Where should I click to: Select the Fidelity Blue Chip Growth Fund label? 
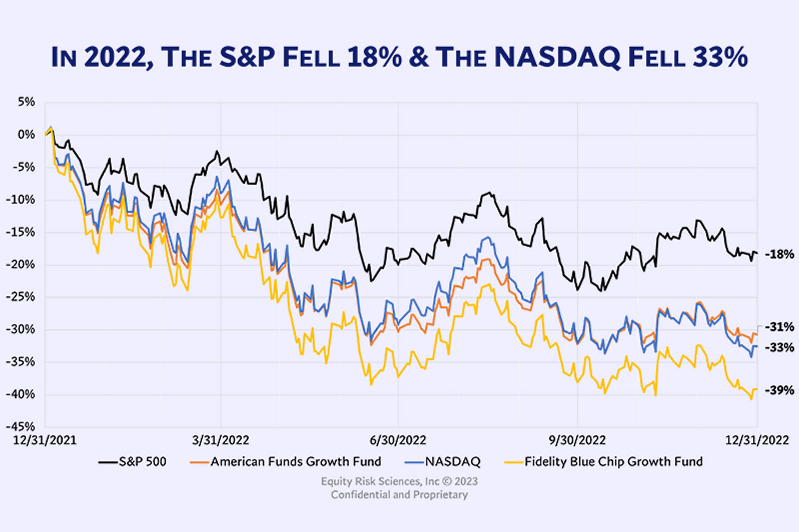(613, 462)
